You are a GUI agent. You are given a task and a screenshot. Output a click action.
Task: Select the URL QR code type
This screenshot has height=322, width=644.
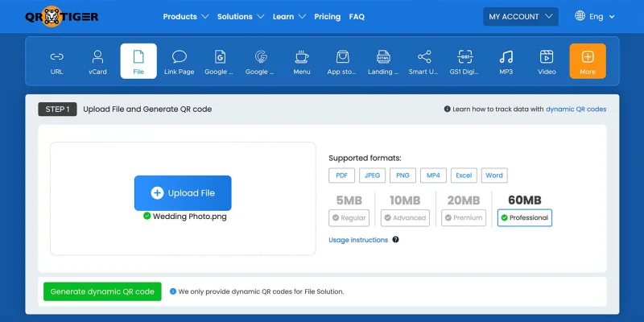(x=56, y=61)
